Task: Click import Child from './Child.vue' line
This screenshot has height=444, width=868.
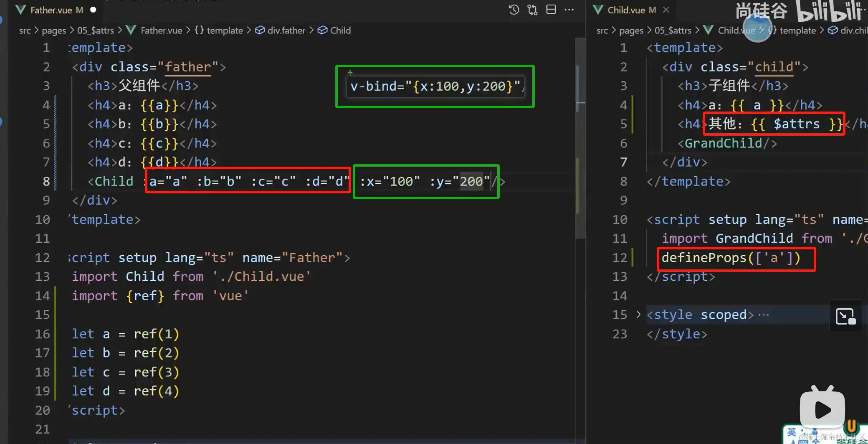Action: [x=191, y=277]
